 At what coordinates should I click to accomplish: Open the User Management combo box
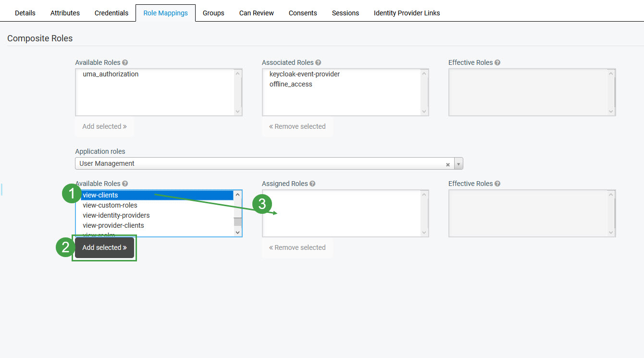[x=260, y=163]
